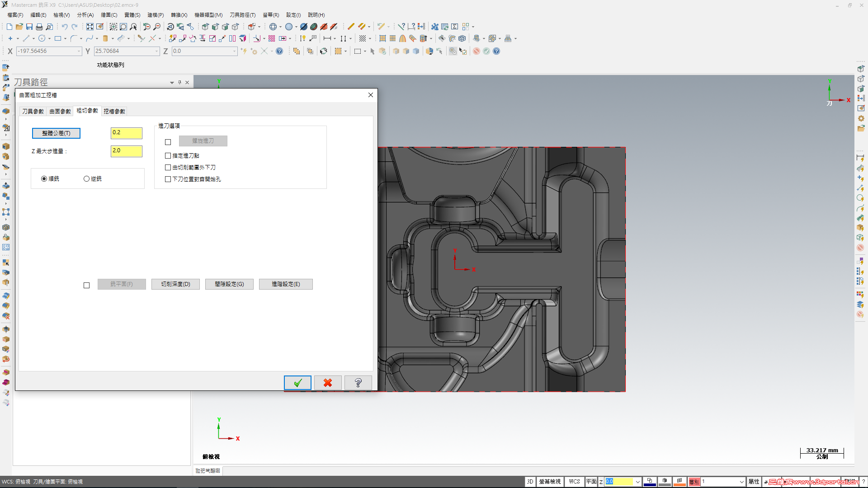868x488 pixels.
Task: Click the Z 最大步進量 input field
Action: [x=126, y=150]
